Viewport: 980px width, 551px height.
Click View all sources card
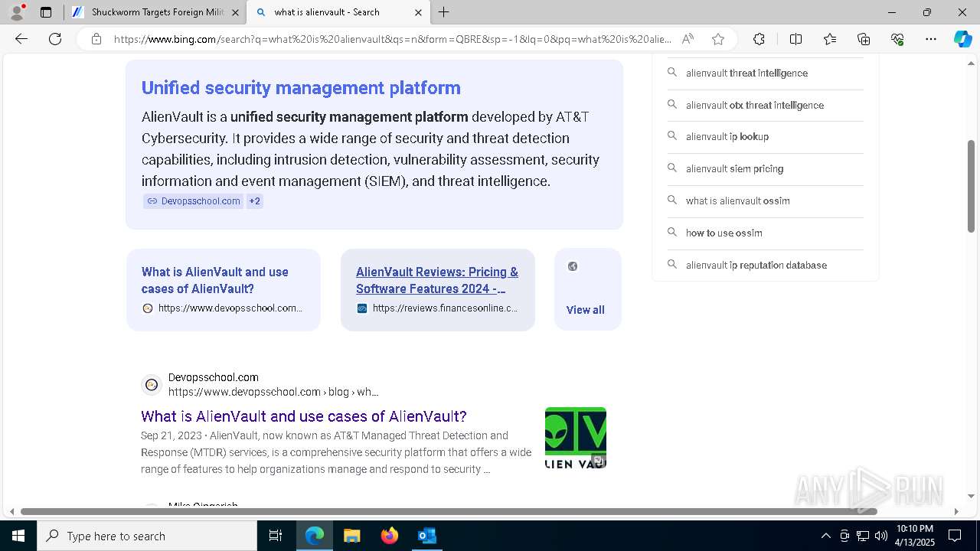(588, 289)
